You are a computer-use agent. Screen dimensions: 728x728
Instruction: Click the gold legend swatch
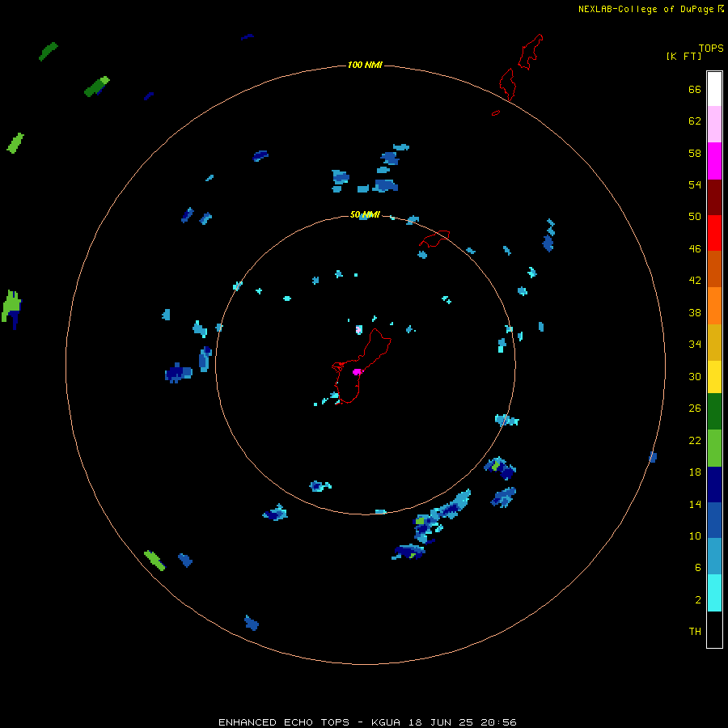tap(714, 342)
